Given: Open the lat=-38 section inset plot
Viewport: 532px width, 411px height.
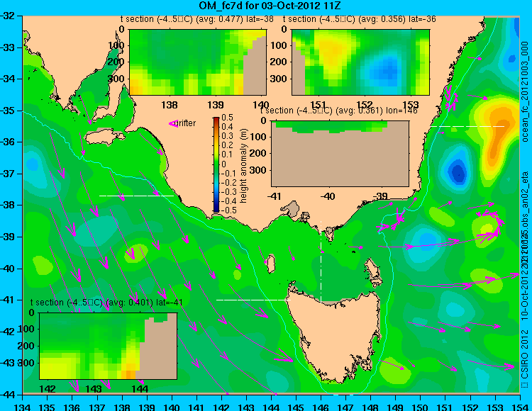Looking at the screenshot, I should (x=198, y=62).
